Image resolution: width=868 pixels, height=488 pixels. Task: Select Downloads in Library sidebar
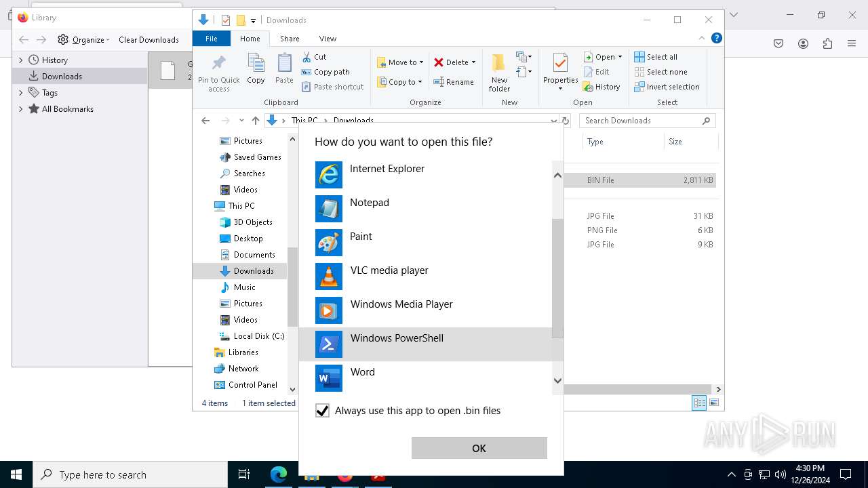click(x=80, y=76)
